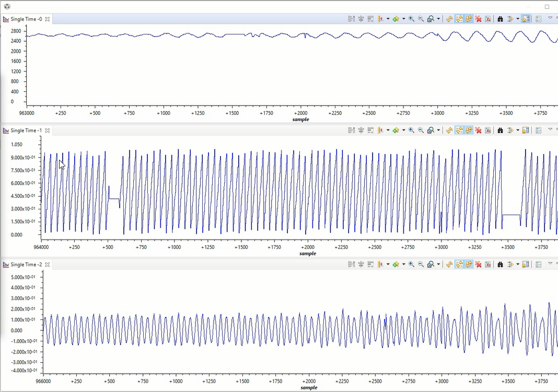Click binoculars find icon in Single Time -0

tap(500, 19)
